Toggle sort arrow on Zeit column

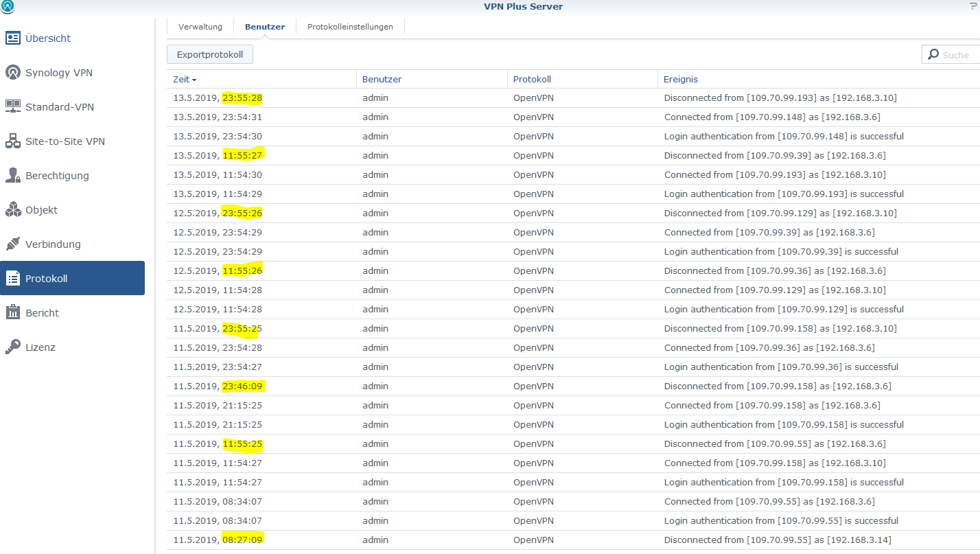coord(194,80)
